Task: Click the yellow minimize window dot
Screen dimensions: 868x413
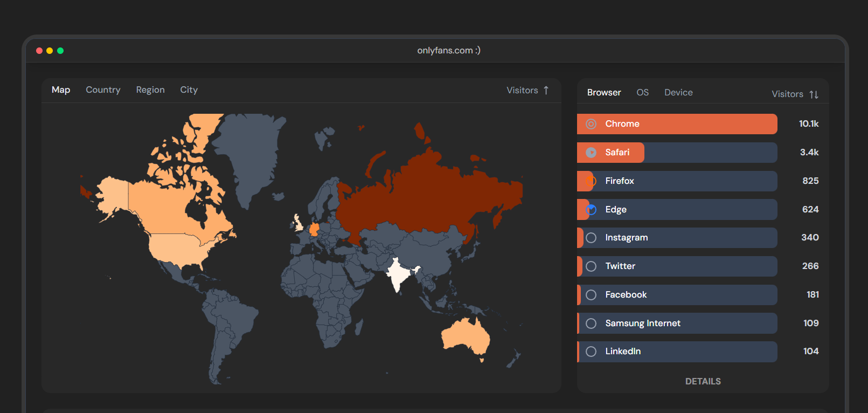Action: click(x=50, y=51)
